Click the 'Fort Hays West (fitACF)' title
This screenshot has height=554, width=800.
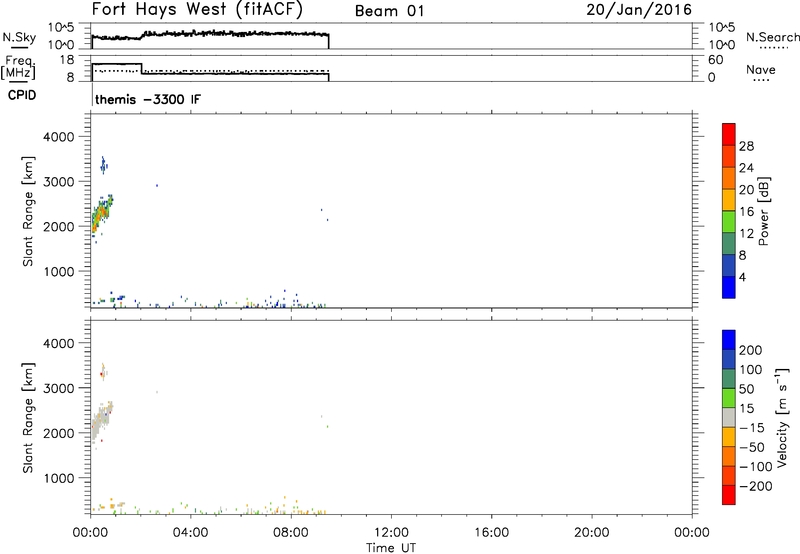197,10
